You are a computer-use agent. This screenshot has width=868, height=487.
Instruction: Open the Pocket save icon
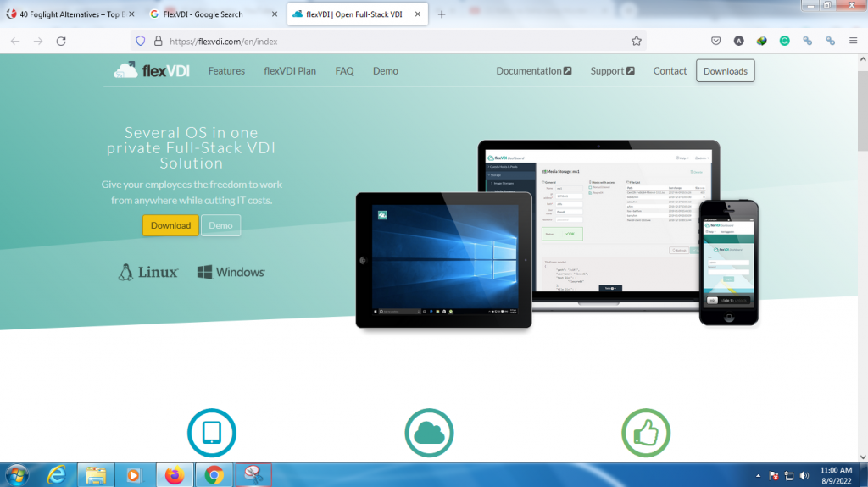click(x=715, y=41)
